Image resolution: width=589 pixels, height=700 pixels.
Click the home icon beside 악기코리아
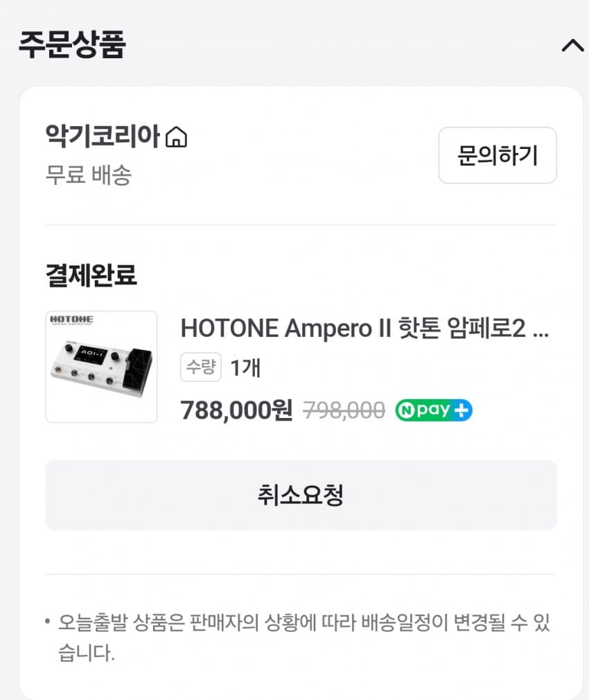[x=177, y=137]
